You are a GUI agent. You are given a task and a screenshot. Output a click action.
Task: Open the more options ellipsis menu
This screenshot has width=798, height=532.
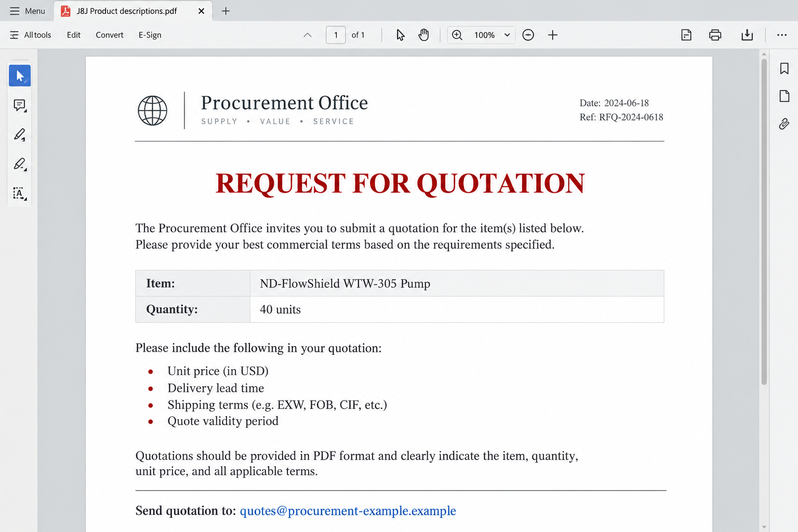782,35
